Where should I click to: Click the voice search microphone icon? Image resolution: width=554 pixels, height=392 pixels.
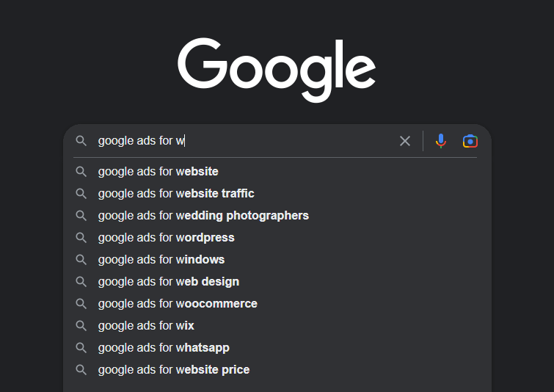[440, 141]
